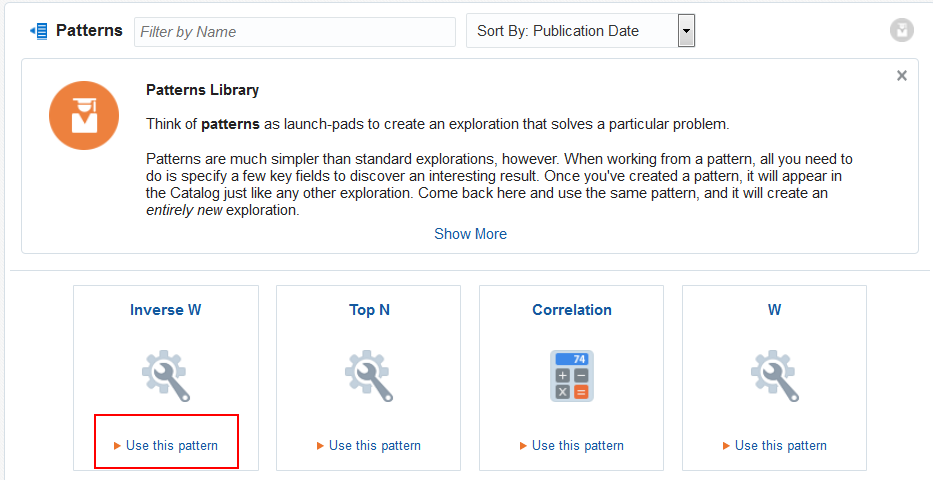Open the Inverse W title link

point(165,310)
